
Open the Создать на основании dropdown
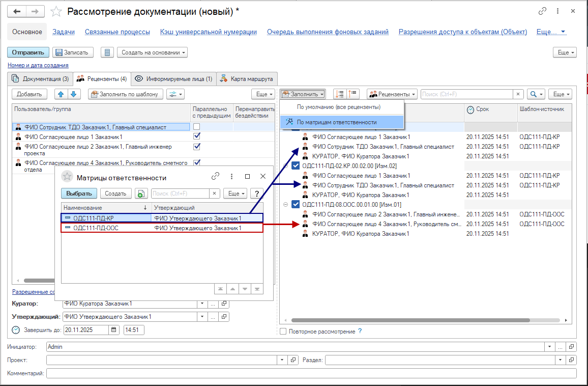(152, 52)
